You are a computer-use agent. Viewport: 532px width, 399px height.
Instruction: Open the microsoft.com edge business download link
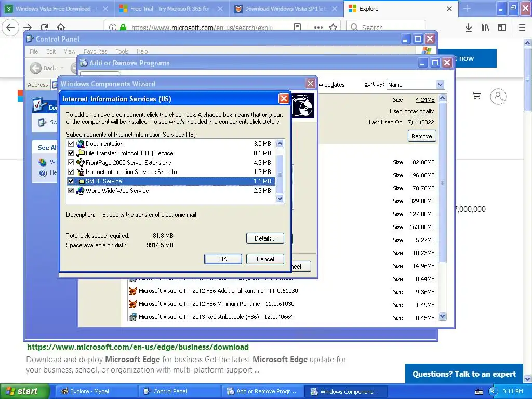[x=138, y=347]
